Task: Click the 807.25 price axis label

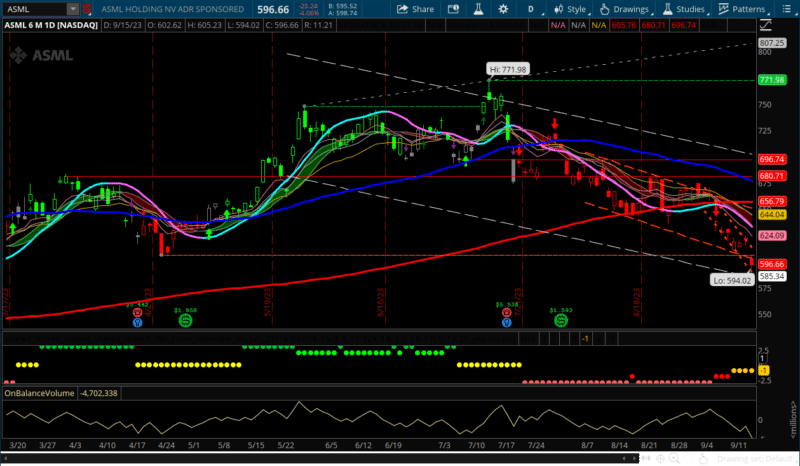Action: pos(772,43)
